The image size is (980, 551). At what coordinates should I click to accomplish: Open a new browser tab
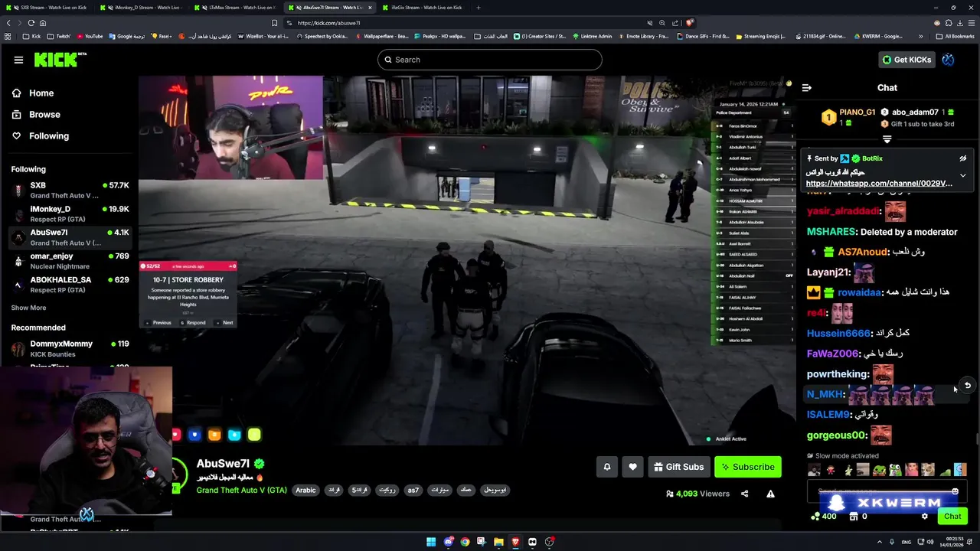479,8
